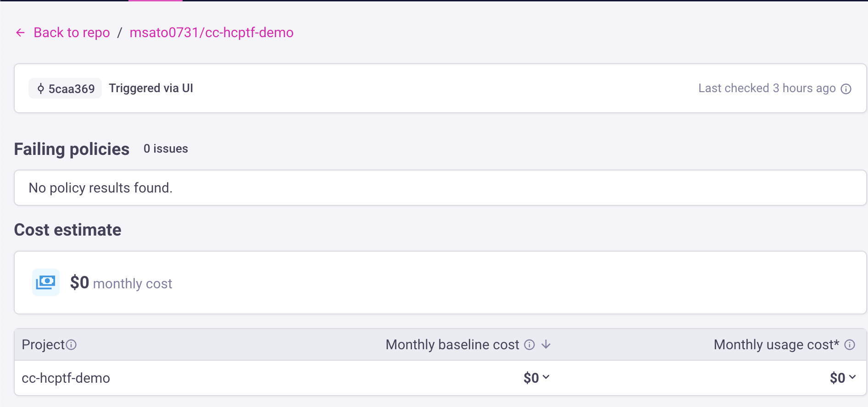Click the 0 issues count

(x=166, y=149)
